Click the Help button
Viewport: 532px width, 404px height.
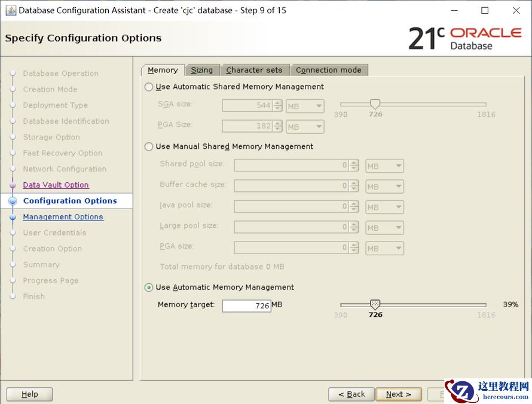pyautogui.click(x=29, y=394)
